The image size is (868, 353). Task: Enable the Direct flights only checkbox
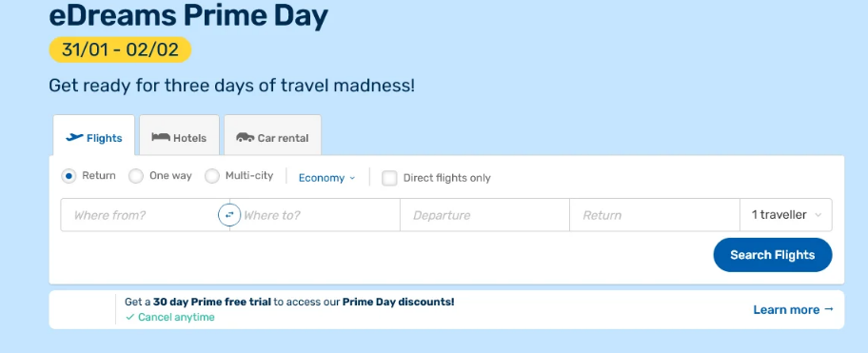pos(389,178)
